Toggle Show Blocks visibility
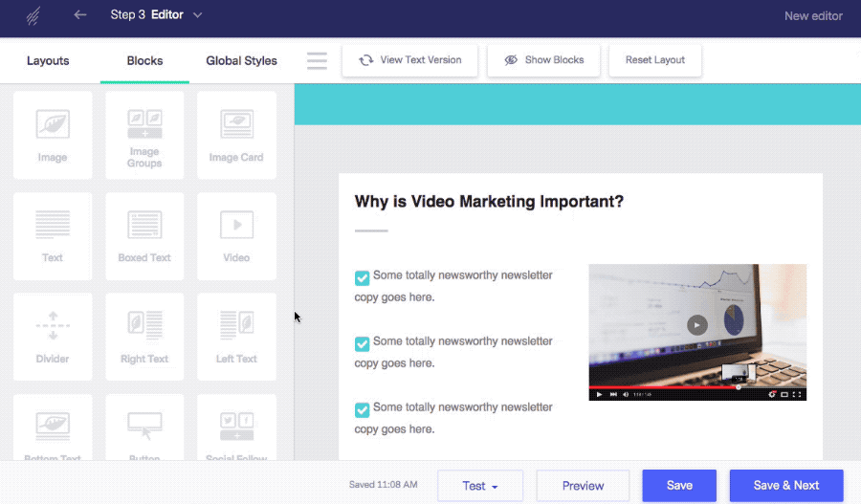The width and height of the screenshot is (861, 504). point(543,60)
